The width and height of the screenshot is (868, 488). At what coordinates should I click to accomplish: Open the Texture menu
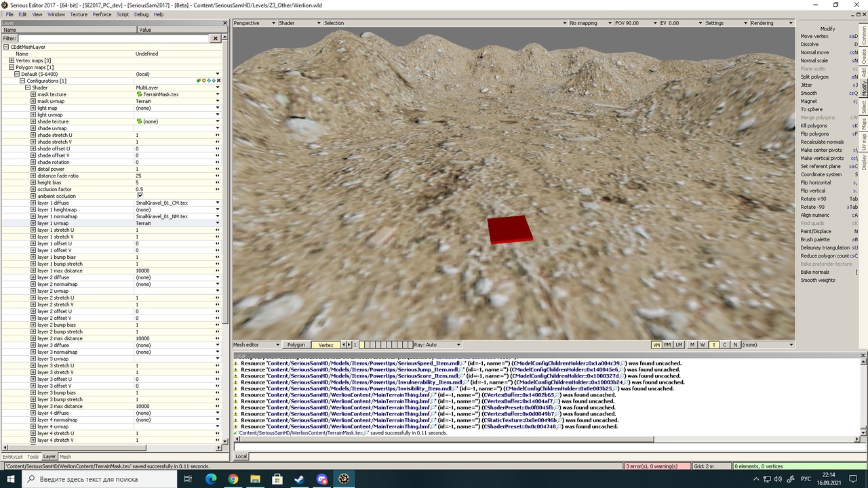(x=79, y=14)
